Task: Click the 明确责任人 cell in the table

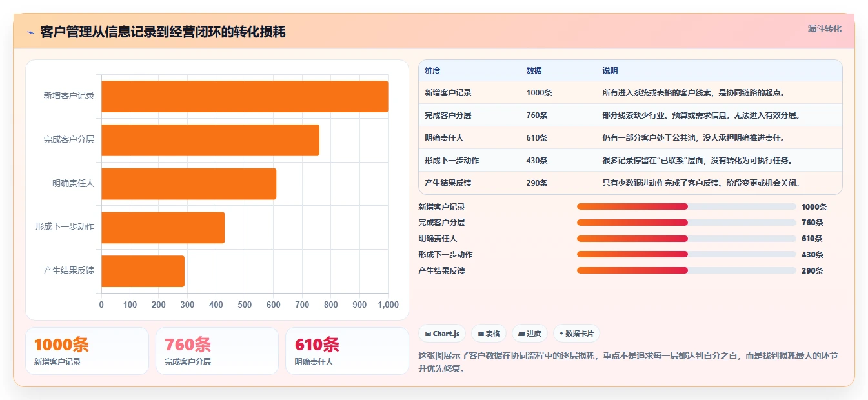Action: coord(444,138)
